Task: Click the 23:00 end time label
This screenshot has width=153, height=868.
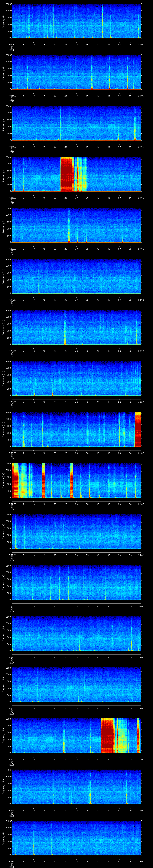Action: pos(141,44)
